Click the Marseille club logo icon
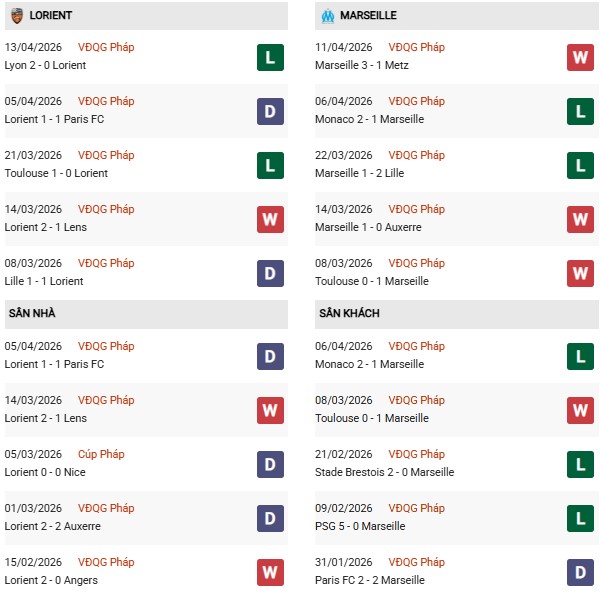The height and width of the screenshot is (594, 600). (327, 16)
